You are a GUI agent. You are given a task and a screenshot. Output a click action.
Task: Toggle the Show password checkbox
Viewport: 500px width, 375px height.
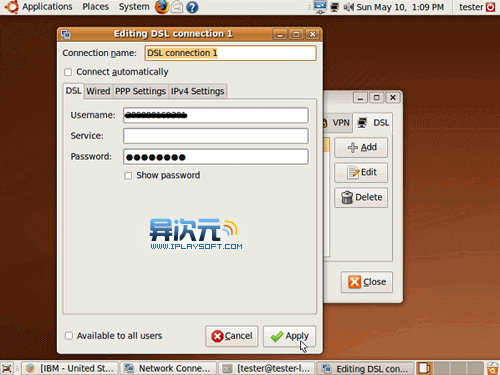[x=128, y=176]
